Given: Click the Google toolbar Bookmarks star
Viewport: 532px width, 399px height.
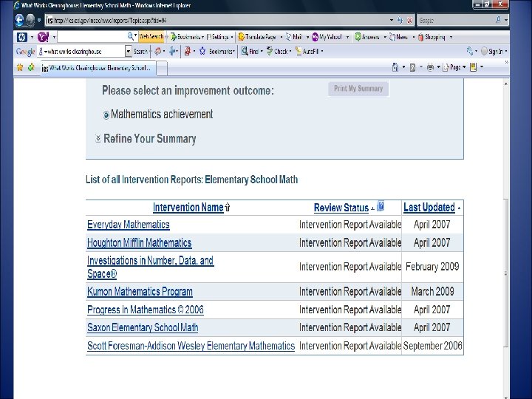Looking at the screenshot, I should point(202,51).
